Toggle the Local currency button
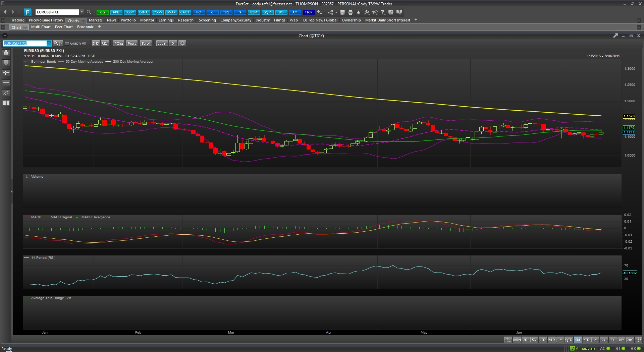This screenshot has height=352, width=644. click(x=162, y=43)
